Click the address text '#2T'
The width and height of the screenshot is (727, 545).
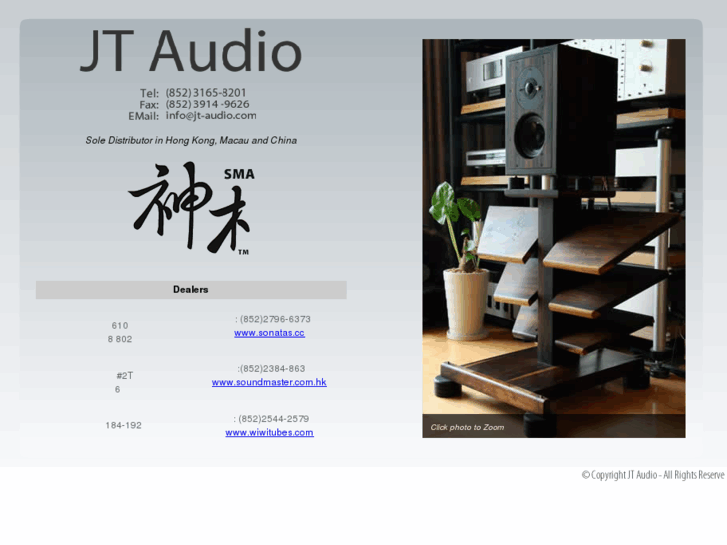[125, 376]
